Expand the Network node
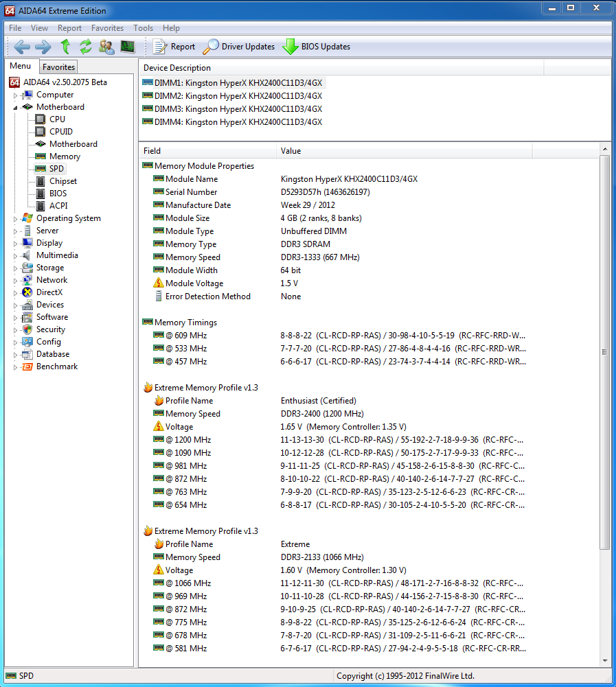 pyautogui.click(x=15, y=281)
